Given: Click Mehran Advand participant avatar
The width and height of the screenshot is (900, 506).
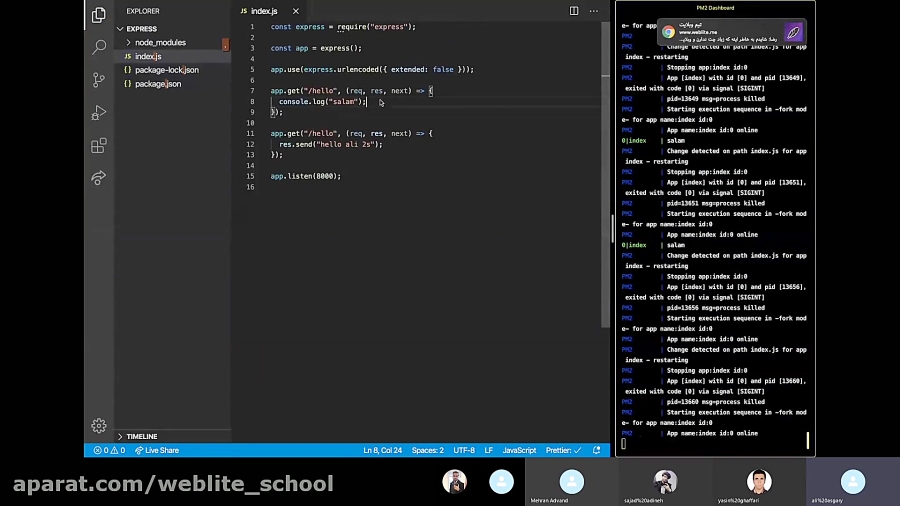Looking at the screenshot, I should pyautogui.click(x=571, y=482).
